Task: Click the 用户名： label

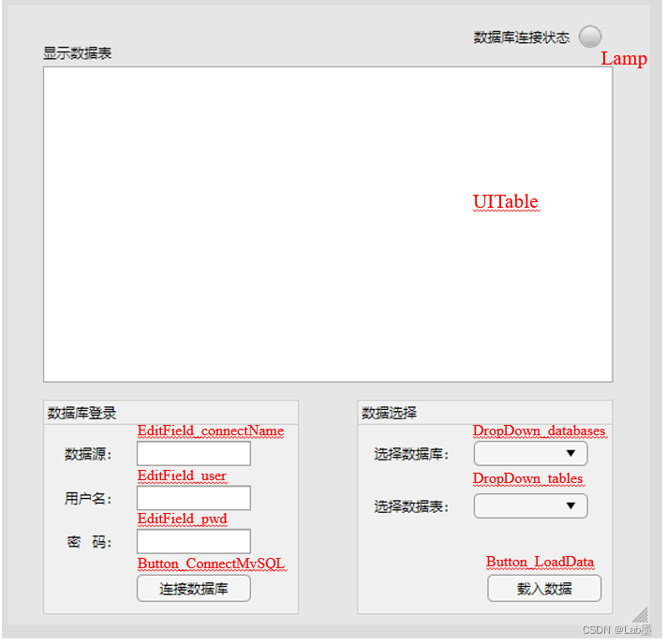Action: pos(88,498)
